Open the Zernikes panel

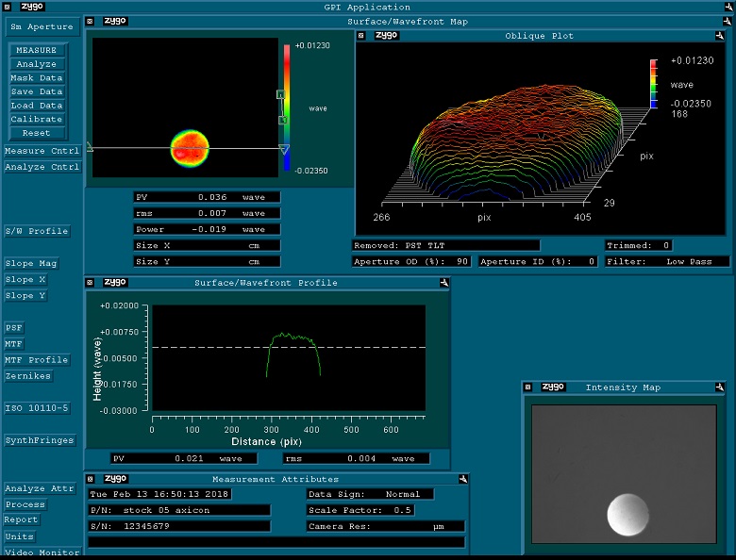(x=28, y=376)
